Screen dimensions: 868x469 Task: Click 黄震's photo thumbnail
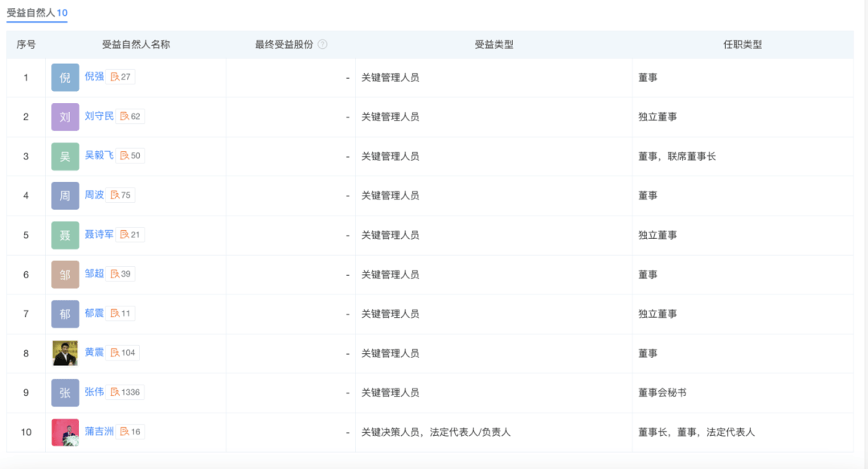coord(65,353)
